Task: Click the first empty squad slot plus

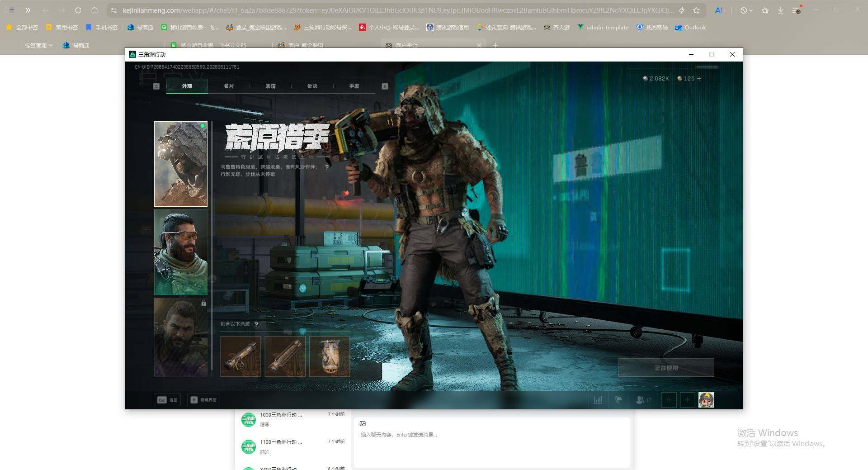Action: coord(669,400)
